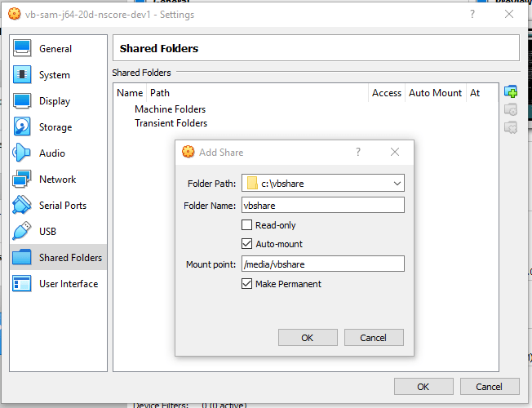Confirm Add Share with OK
This screenshot has height=408, width=532.
tap(308, 337)
